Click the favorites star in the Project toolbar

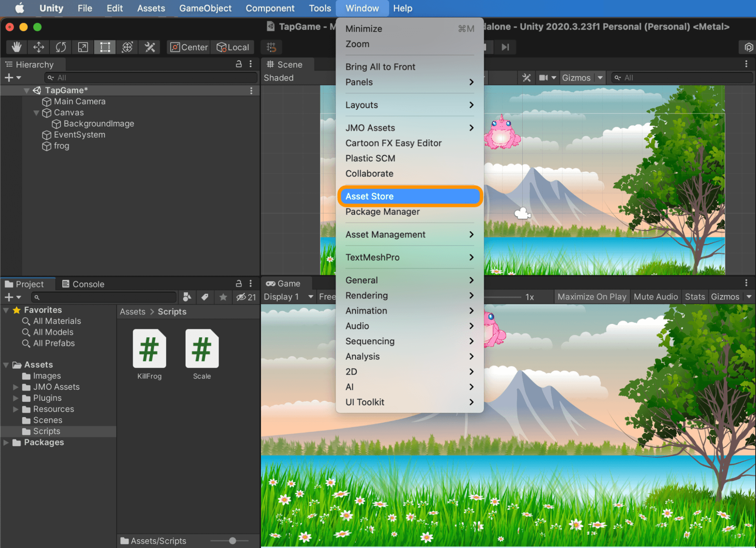(x=223, y=297)
